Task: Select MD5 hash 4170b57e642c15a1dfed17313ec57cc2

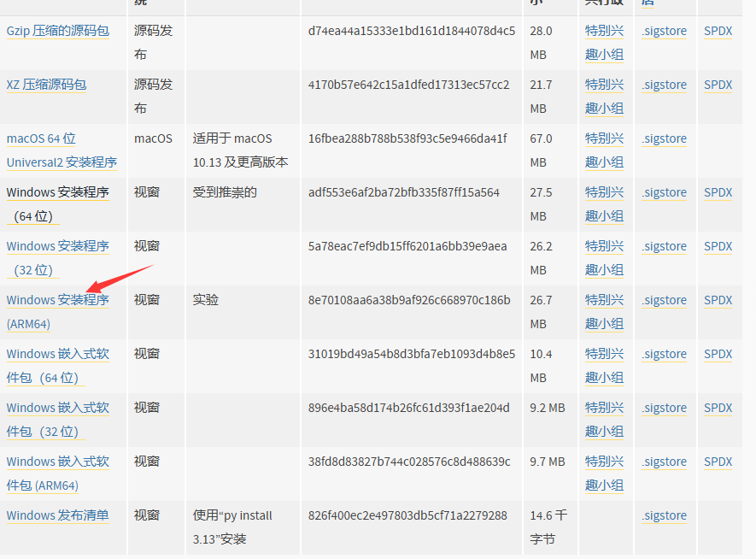Action: (x=409, y=85)
